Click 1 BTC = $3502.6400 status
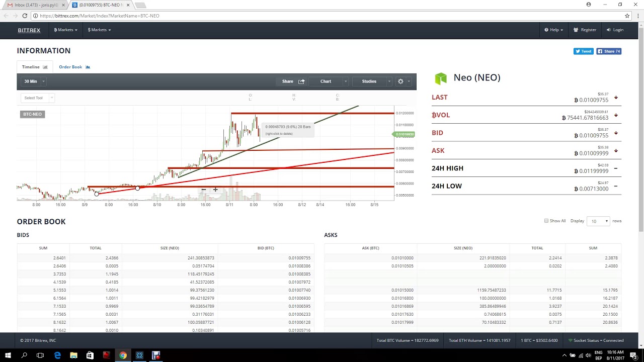Screen dimensions: 644x362 pos(539,340)
